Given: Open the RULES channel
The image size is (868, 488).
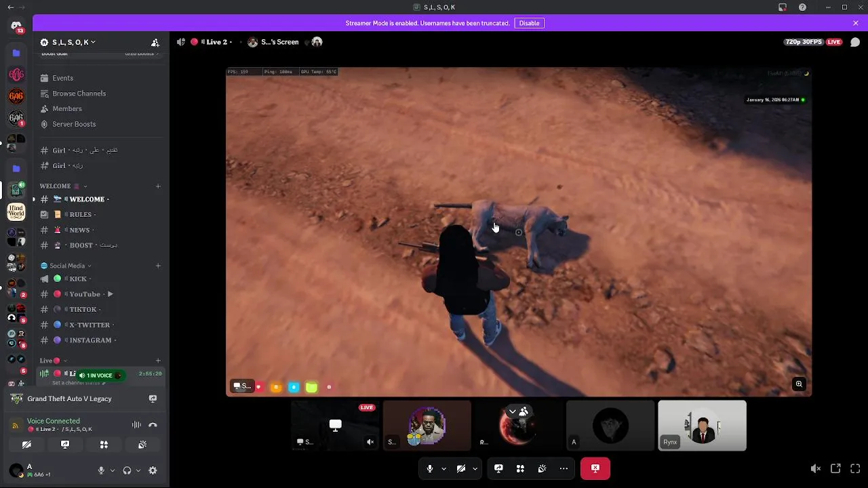Looking at the screenshot, I should [100, 215].
